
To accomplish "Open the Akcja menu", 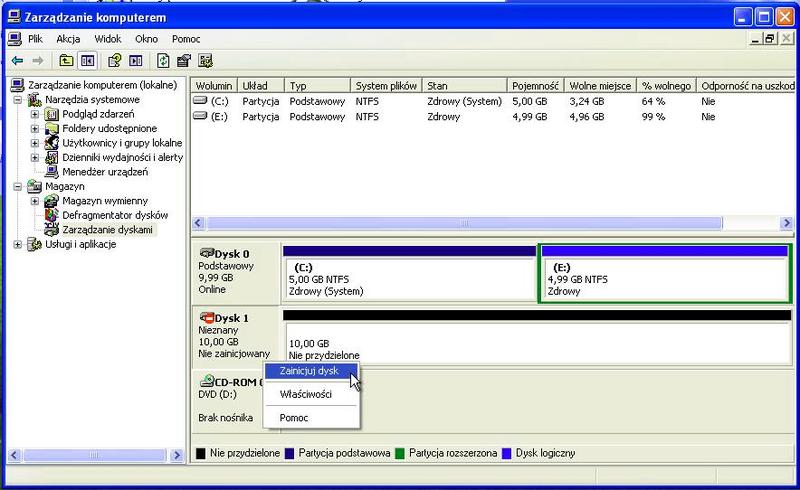I will tap(68, 39).
